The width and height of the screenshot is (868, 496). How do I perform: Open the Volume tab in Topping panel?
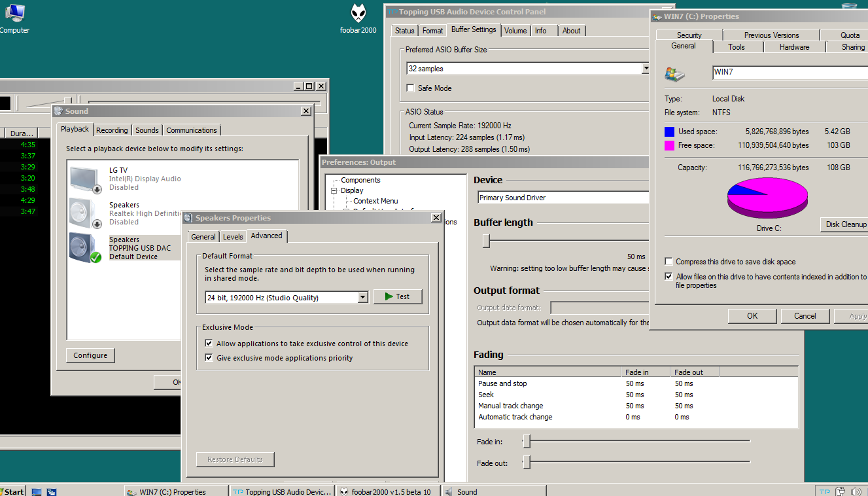[x=515, y=31]
